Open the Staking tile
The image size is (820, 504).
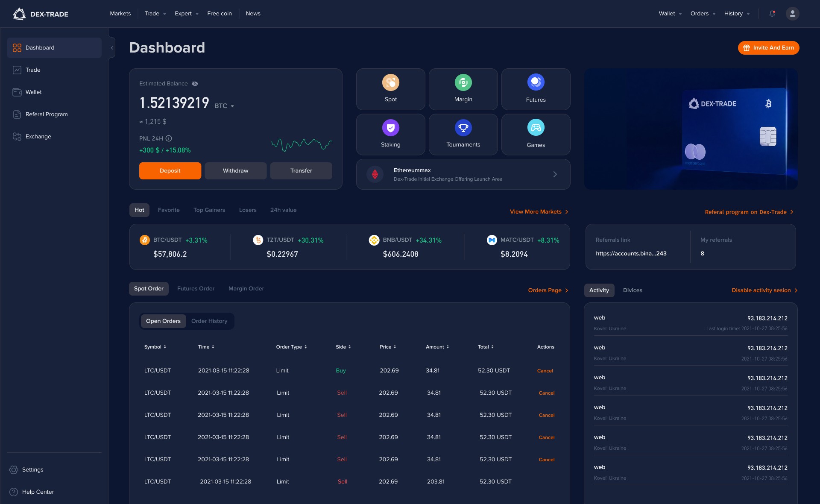390,134
